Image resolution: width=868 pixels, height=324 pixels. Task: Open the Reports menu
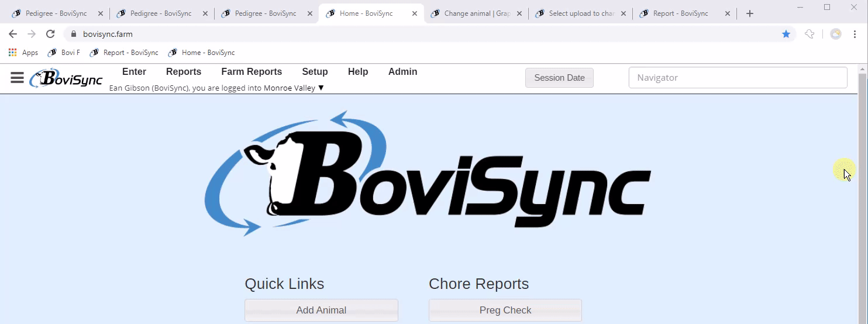[184, 72]
